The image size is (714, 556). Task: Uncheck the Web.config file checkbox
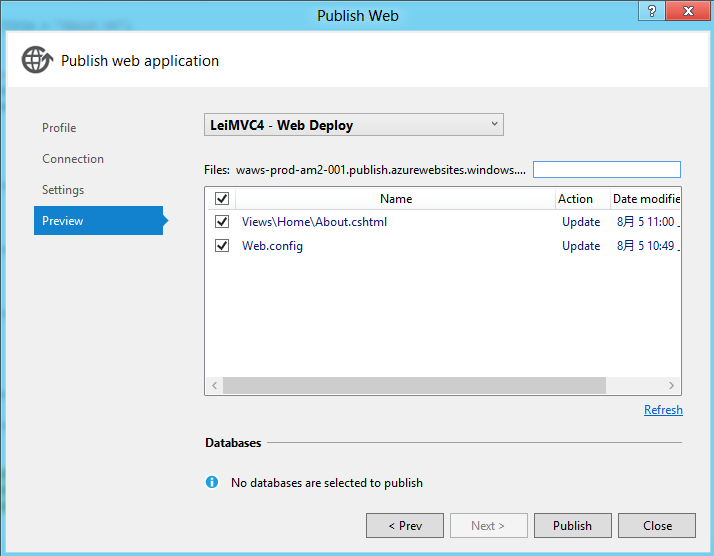(222, 246)
